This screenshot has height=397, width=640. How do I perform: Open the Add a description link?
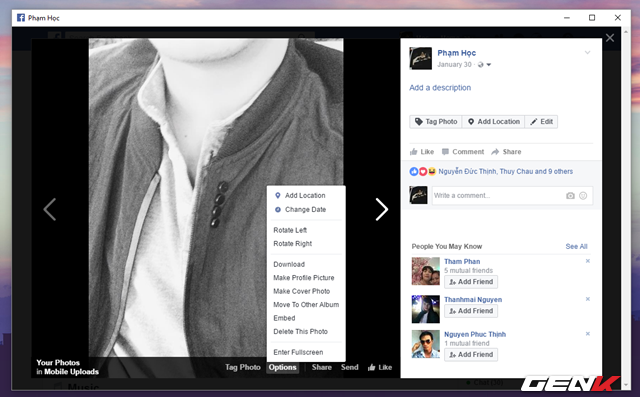pos(440,88)
